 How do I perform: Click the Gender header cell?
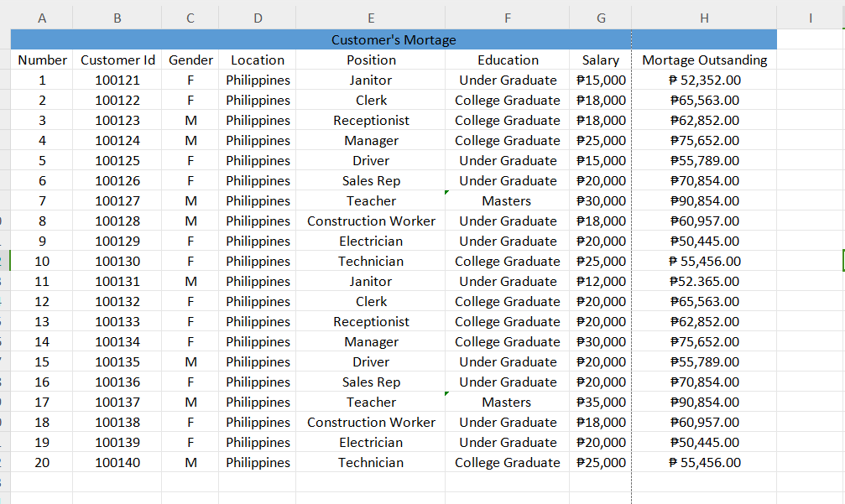click(x=190, y=60)
